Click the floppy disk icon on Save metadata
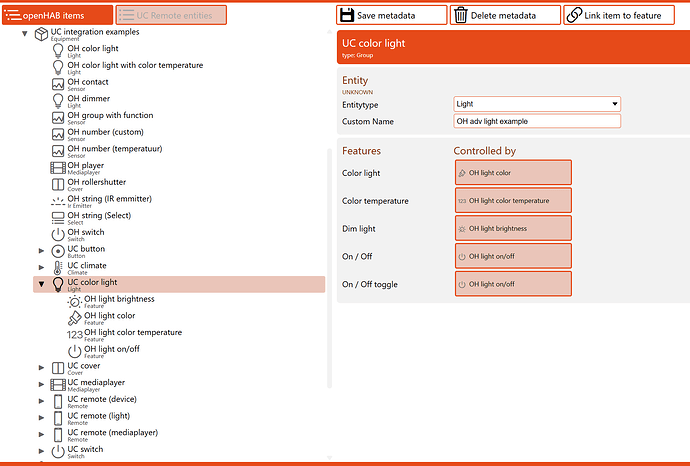The width and height of the screenshot is (690, 466). click(347, 15)
